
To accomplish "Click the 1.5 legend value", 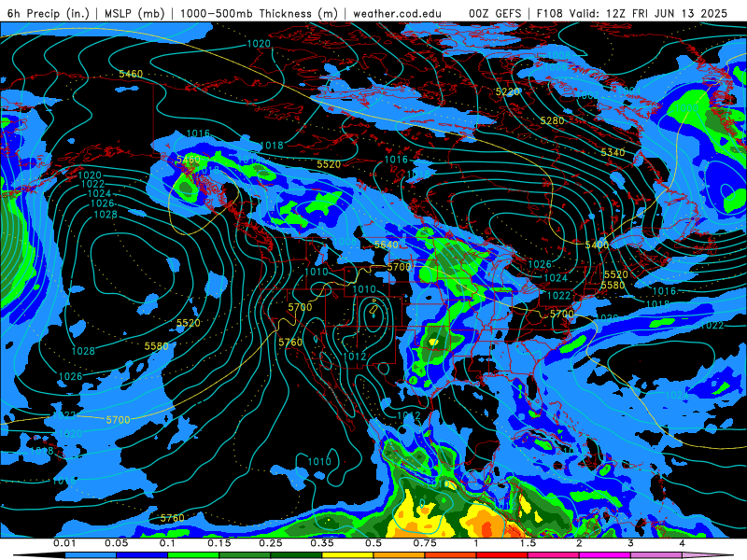I will (528, 543).
